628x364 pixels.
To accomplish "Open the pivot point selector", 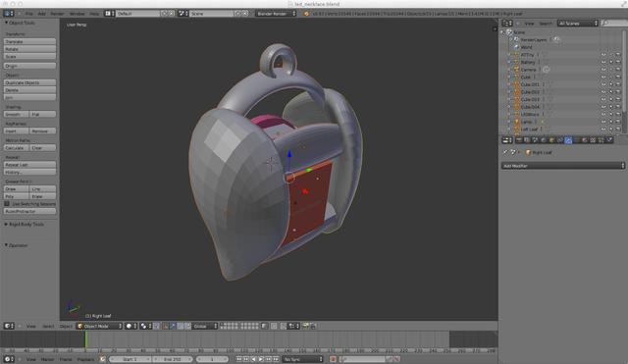I will point(146,327).
